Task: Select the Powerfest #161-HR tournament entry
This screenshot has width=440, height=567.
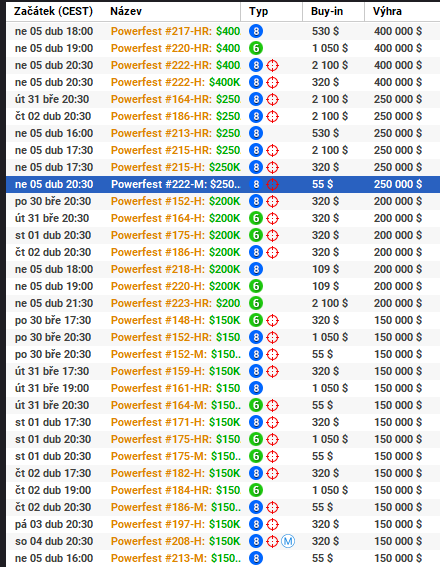Action: (x=223, y=388)
